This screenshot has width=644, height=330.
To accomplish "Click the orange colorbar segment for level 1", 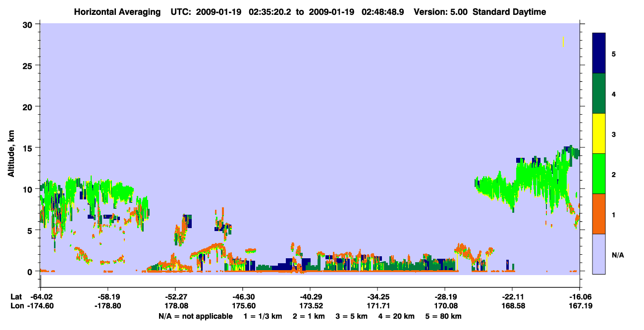I will (x=599, y=214).
